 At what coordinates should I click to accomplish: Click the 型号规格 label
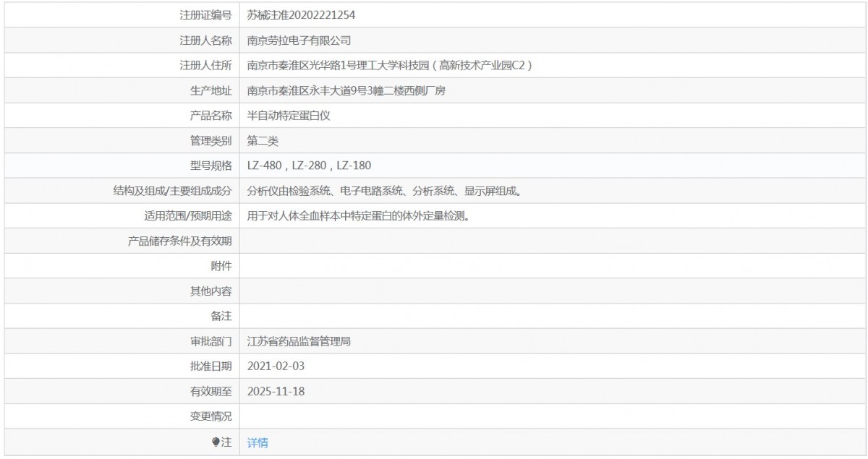pyautogui.click(x=210, y=166)
